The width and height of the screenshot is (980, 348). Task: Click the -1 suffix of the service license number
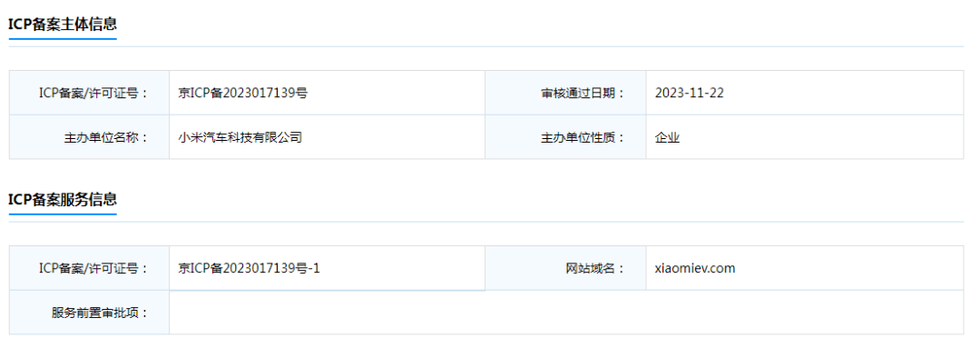(314, 269)
